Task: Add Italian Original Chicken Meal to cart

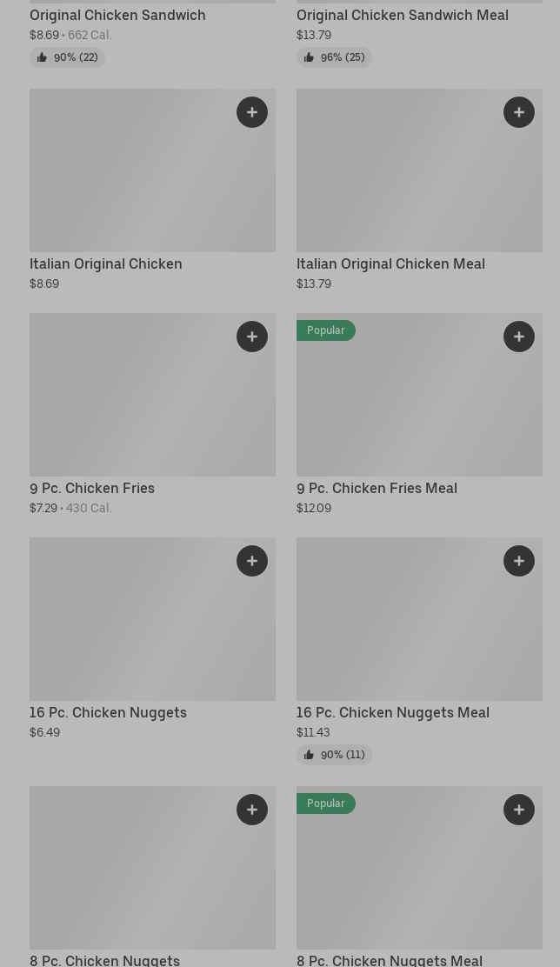Action: coord(519,112)
